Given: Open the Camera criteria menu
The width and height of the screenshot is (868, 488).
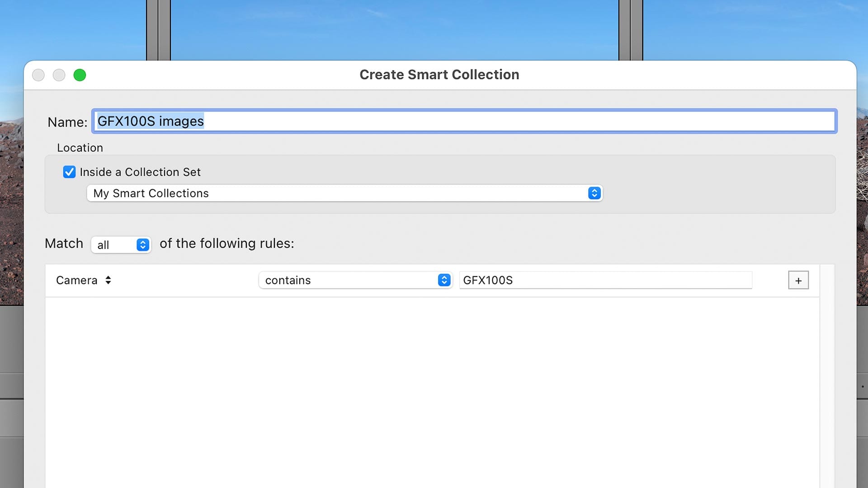Looking at the screenshot, I should 77,280.
